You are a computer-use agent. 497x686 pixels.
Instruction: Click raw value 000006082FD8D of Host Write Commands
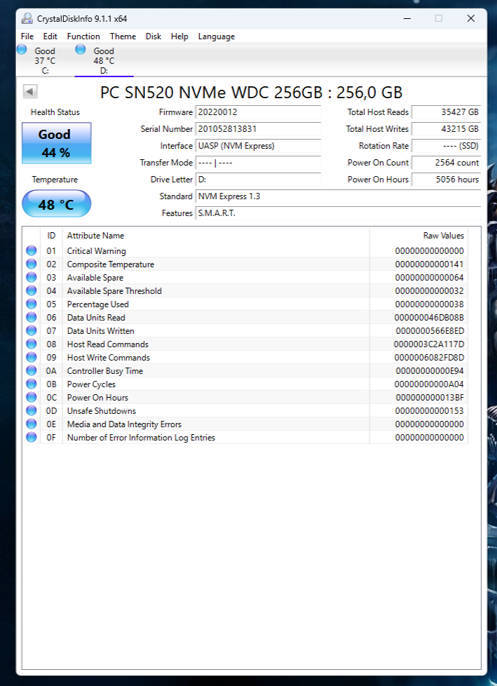click(429, 357)
